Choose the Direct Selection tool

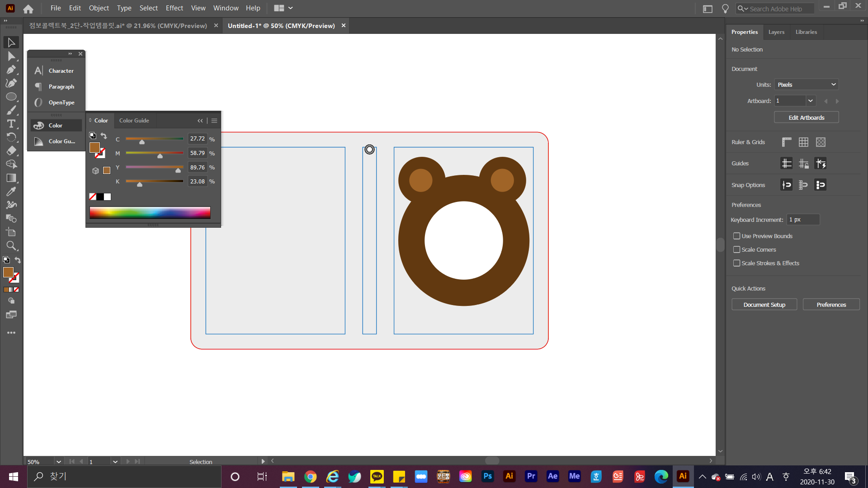[x=11, y=56]
